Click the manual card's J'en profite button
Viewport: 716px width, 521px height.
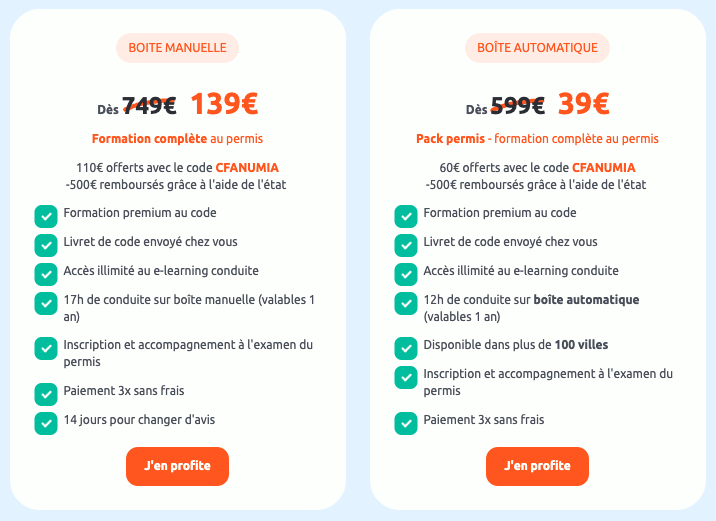(x=177, y=466)
